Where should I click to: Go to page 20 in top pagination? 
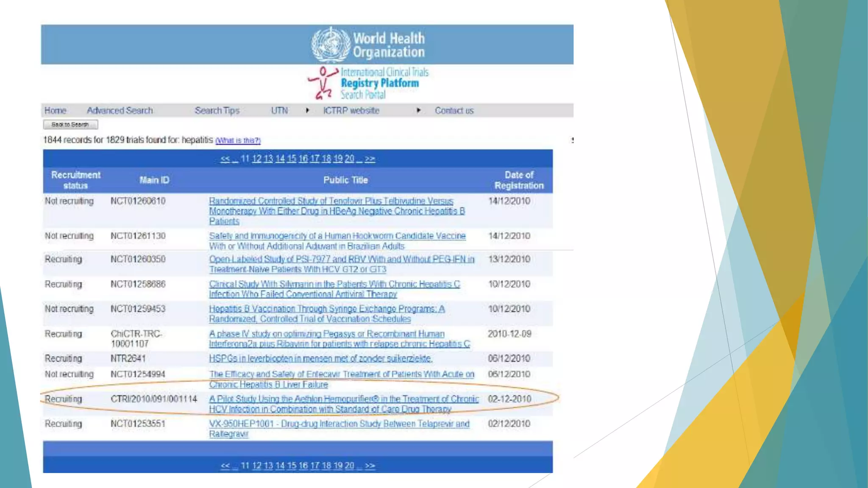[349, 159]
